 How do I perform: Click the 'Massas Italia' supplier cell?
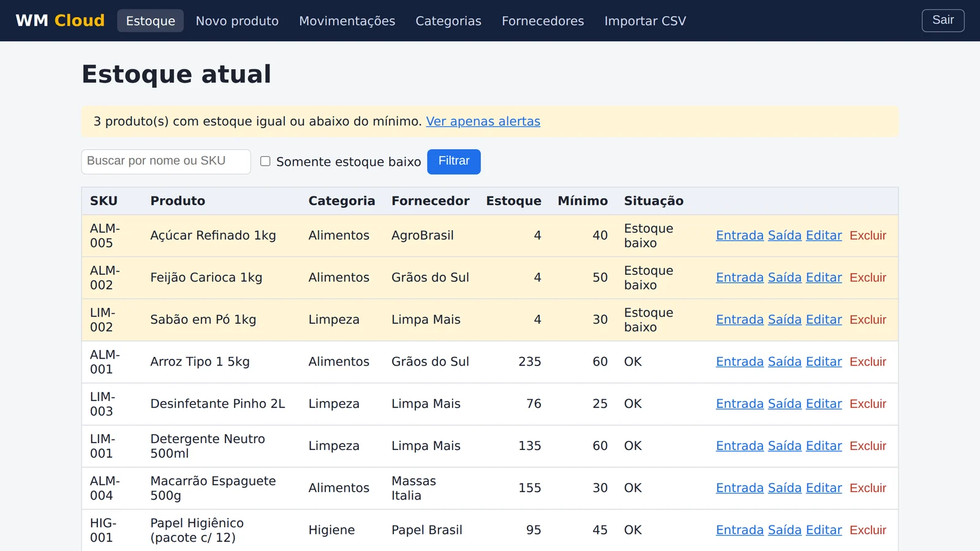[x=430, y=488]
